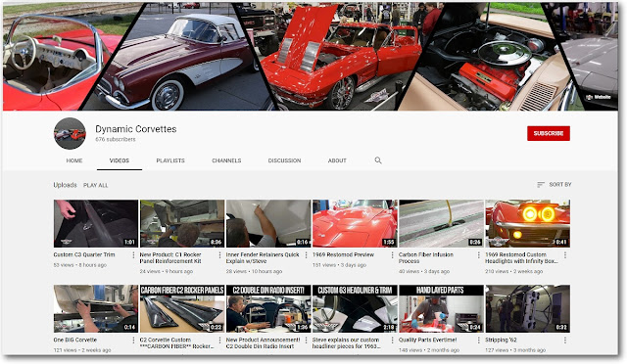
Task: Open the Custom 63 Headliner & Trim thumbnail
Action: [x=355, y=309]
